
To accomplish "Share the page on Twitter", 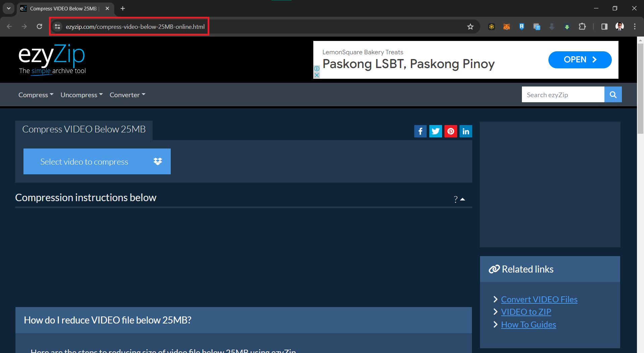I will (435, 131).
